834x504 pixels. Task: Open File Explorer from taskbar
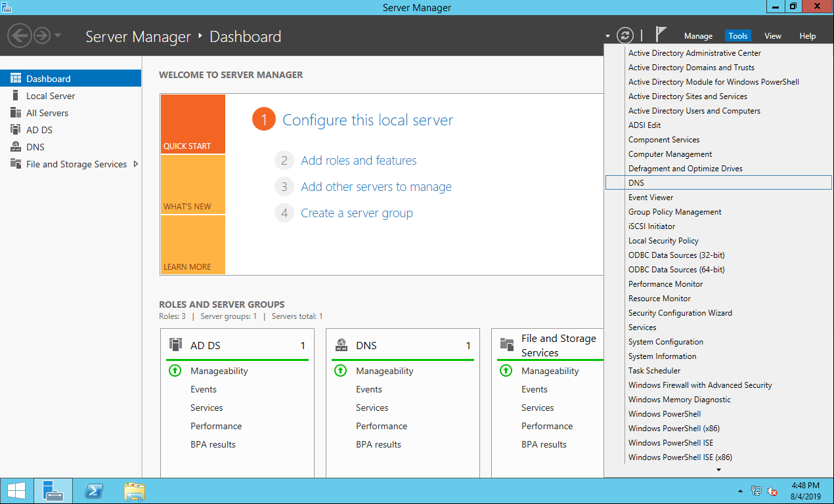click(135, 491)
